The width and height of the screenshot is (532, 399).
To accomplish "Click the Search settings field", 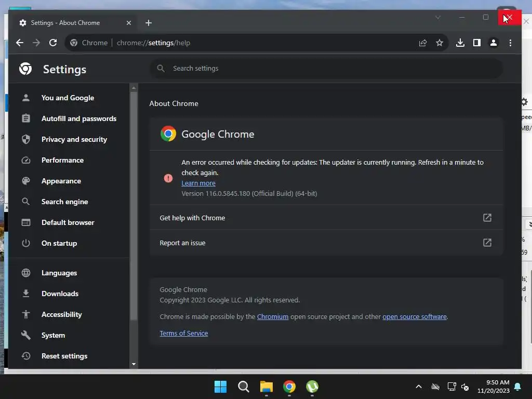I will click(326, 69).
